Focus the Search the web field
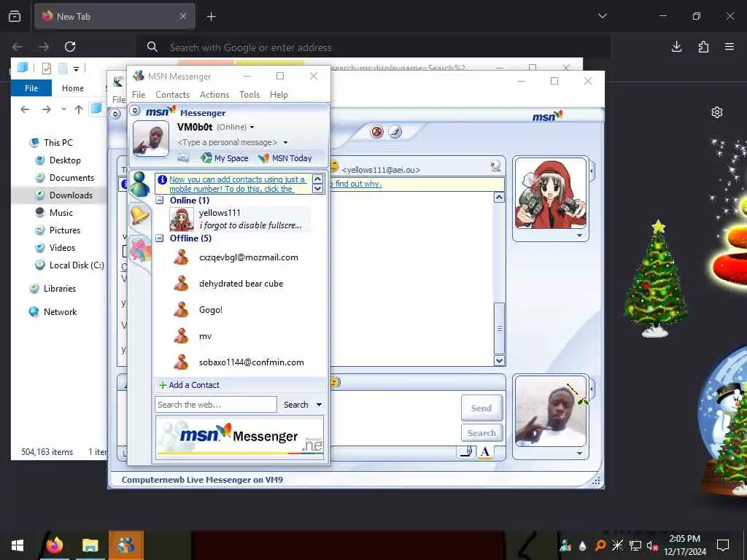Viewport: 747px width, 560px height. tap(215, 404)
